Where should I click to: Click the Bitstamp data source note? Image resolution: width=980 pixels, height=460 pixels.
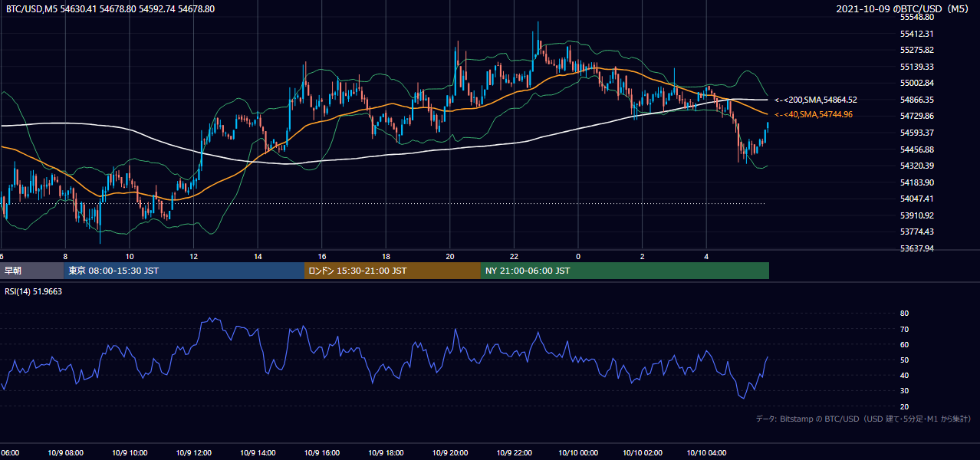pyautogui.click(x=863, y=419)
